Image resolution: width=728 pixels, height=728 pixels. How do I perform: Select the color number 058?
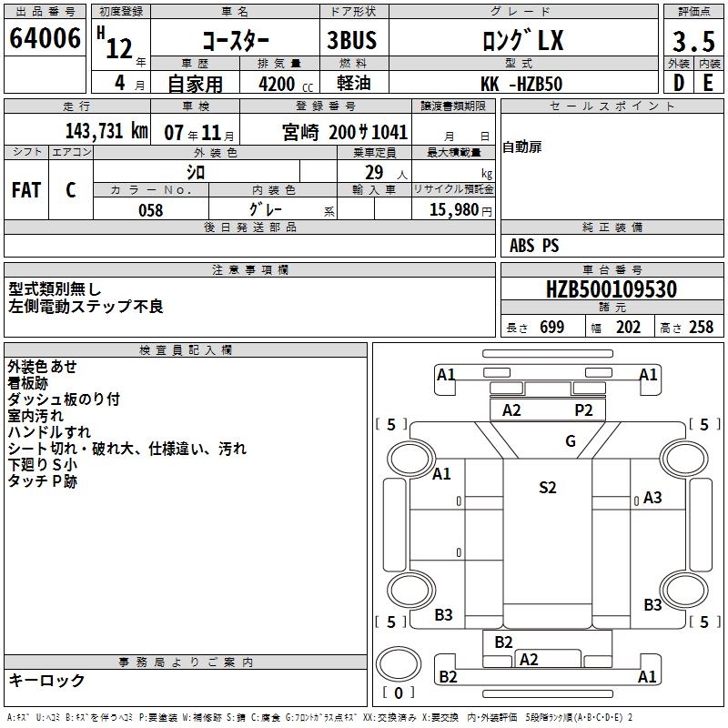point(151,210)
